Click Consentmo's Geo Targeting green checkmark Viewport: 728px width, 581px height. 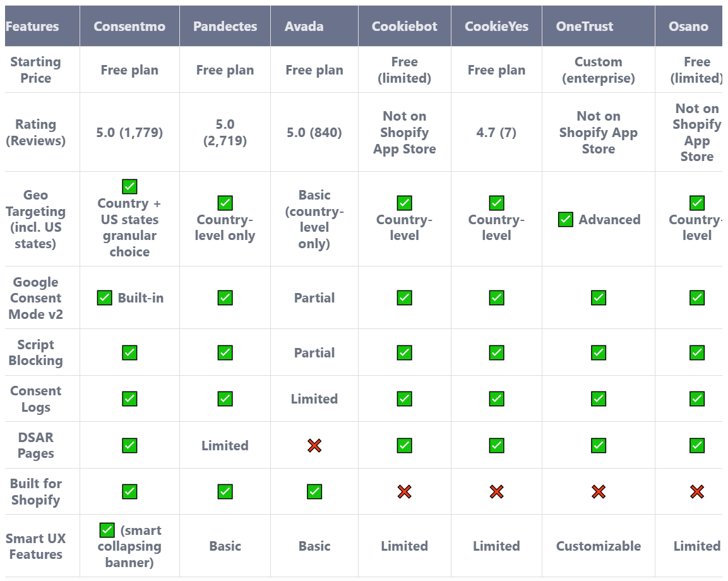point(129,186)
